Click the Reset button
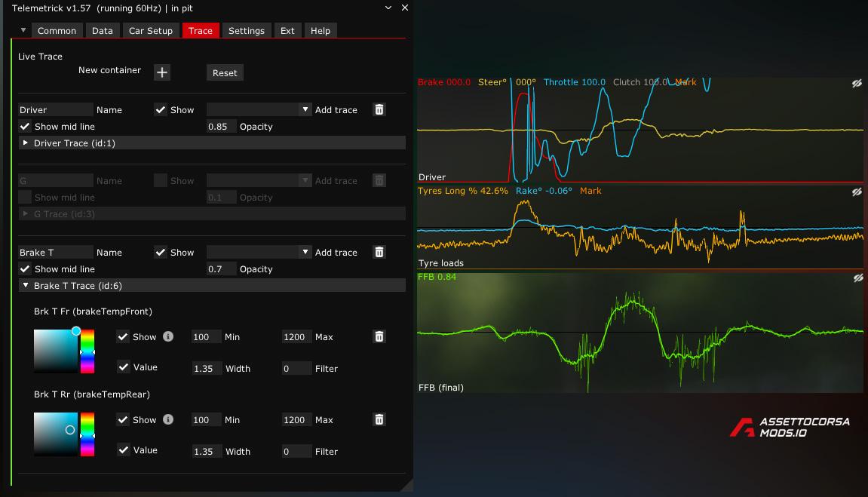 pyautogui.click(x=225, y=72)
